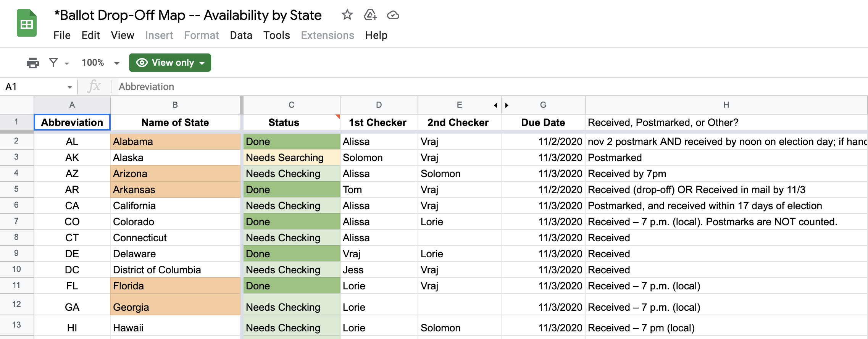Check the cloud save status icon
This screenshot has height=339, width=868.
(x=393, y=15)
